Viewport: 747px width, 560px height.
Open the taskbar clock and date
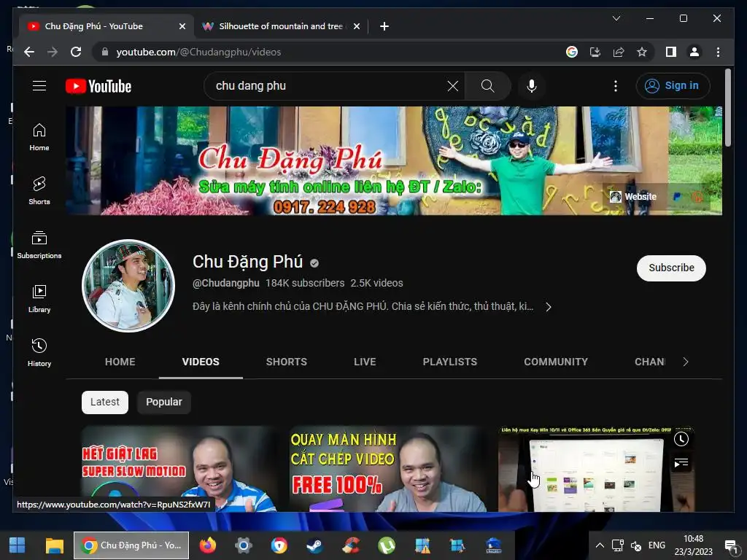coord(693,545)
